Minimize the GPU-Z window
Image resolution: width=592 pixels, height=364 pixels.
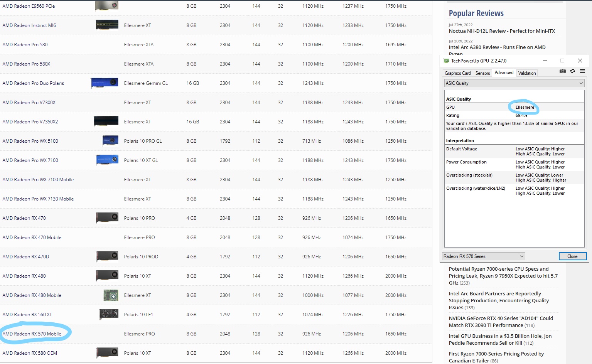coord(545,61)
